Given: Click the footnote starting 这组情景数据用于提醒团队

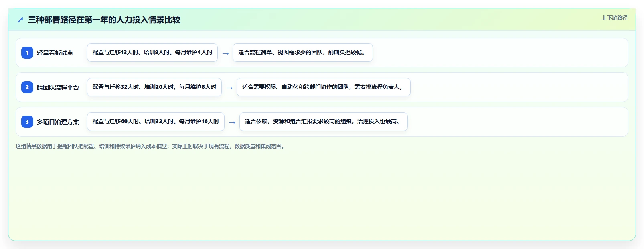Looking at the screenshot, I should click(151, 146).
